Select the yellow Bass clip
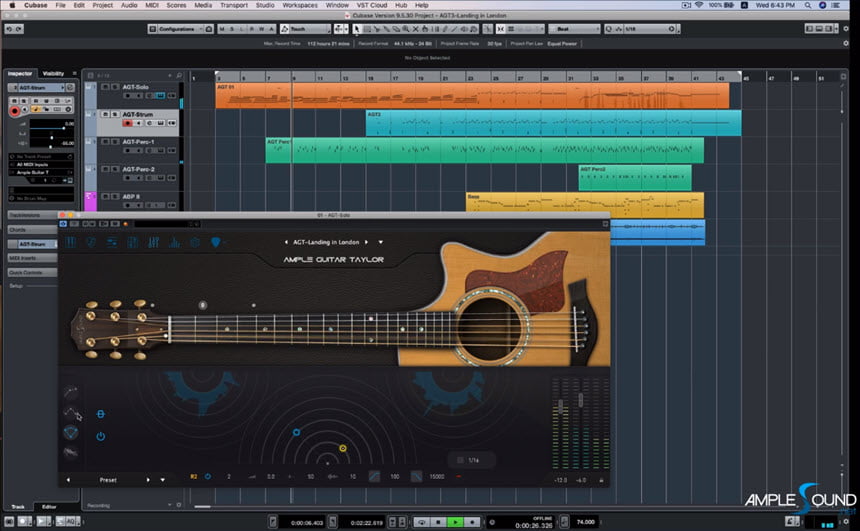Screen dimensions: 860x531 click(x=585, y=205)
